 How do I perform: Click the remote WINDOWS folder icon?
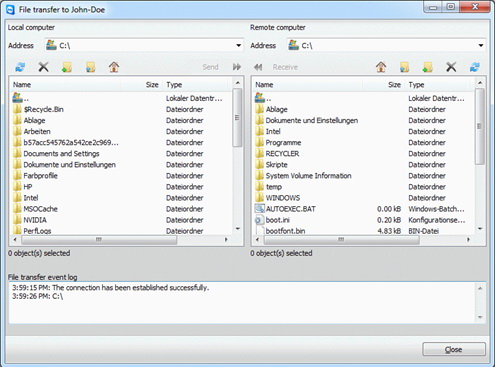click(x=260, y=198)
